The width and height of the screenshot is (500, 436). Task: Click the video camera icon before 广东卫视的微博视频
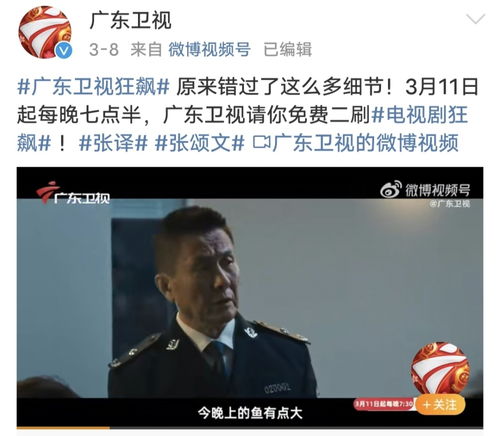(x=261, y=143)
